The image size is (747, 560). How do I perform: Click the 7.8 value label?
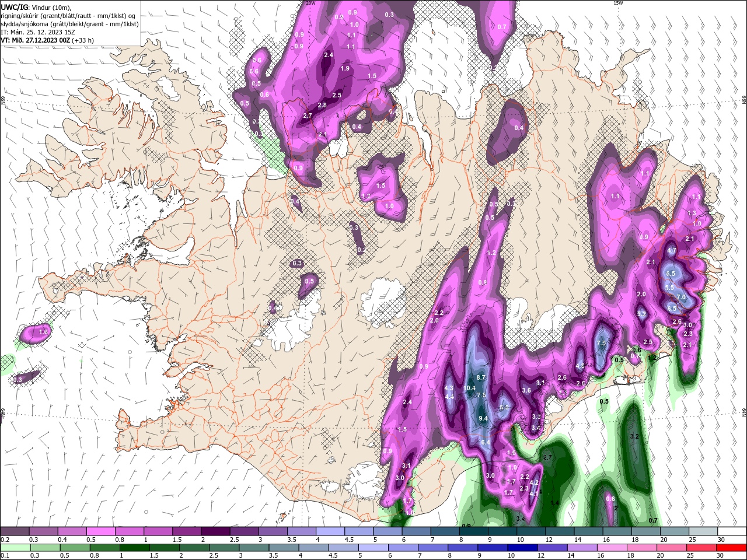coord(482,395)
